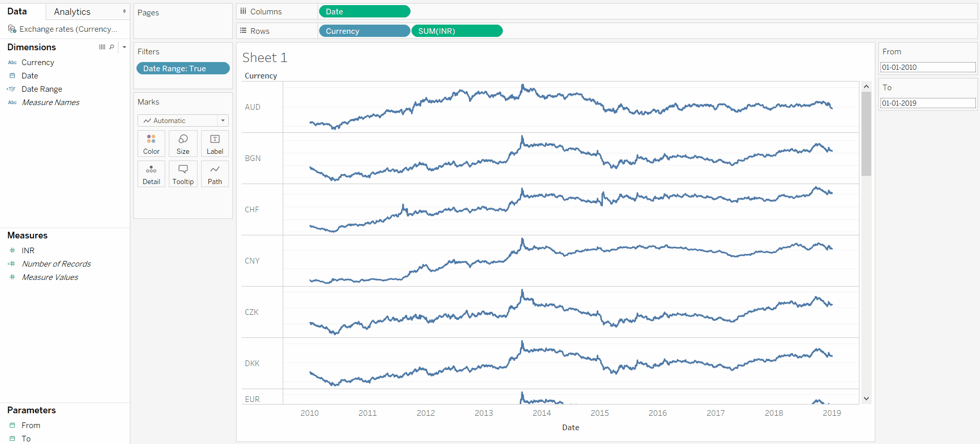
Task: Click the Currency pill on Rows shelf
Action: point(364,31)
